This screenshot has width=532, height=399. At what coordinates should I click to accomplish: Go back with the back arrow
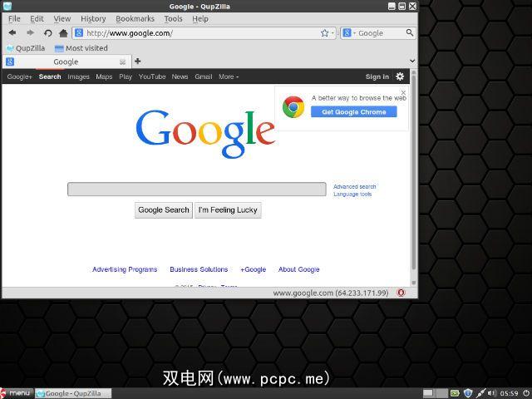12,33
